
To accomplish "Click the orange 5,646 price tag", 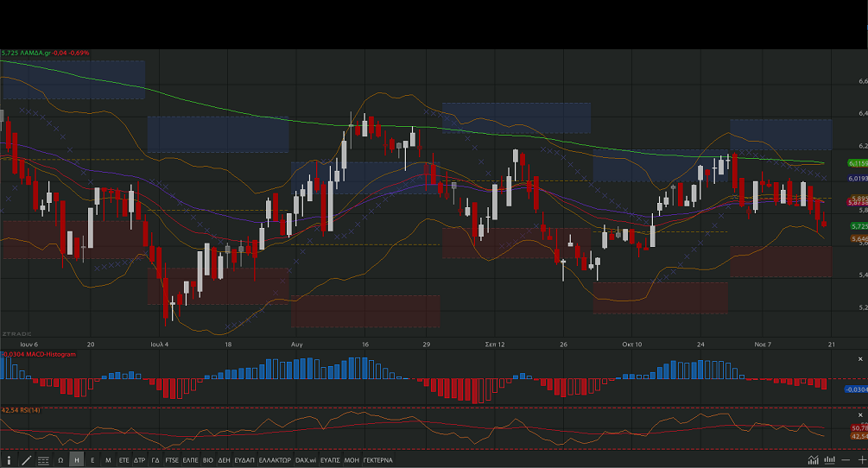I will 859,239.
